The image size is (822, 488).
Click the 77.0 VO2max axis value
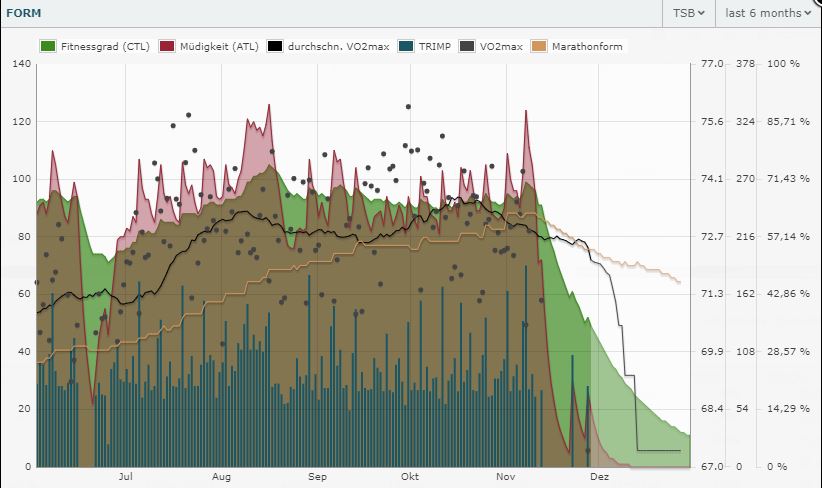(x=711, y=64)
